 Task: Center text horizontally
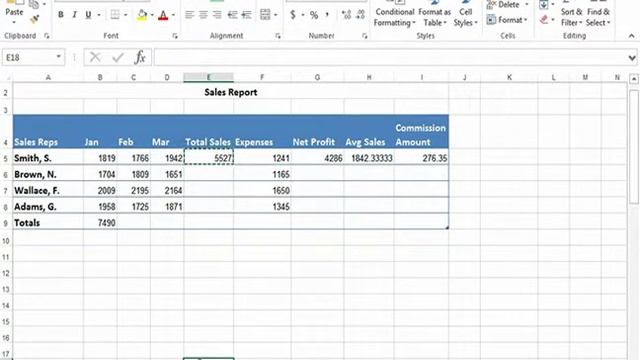[x=203, y=15]
